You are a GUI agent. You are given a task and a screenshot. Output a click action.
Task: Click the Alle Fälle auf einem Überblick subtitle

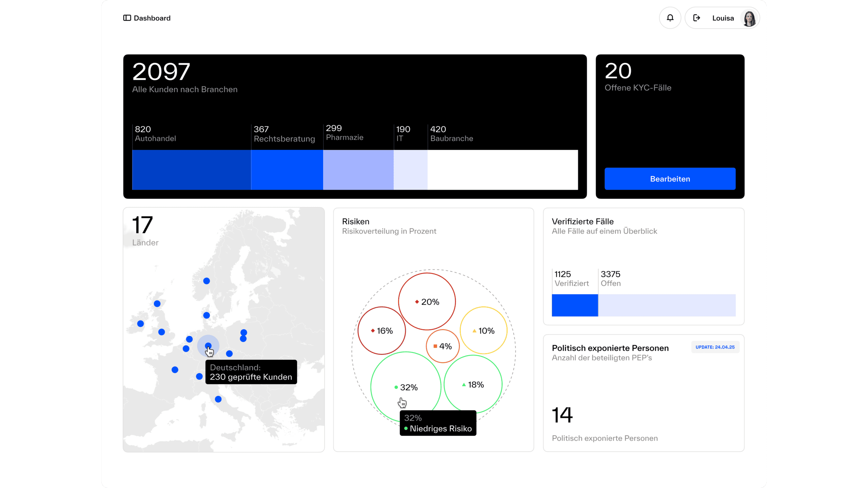click(x=604, y=231)
